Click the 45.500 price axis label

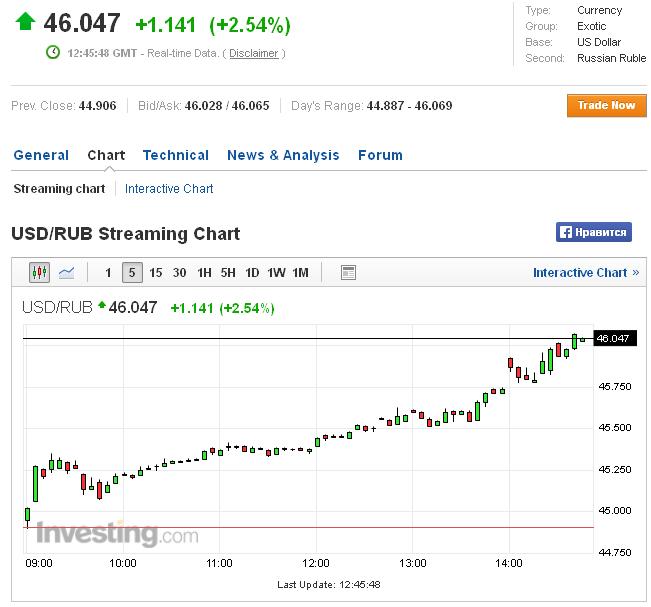[x=615, y=428]
